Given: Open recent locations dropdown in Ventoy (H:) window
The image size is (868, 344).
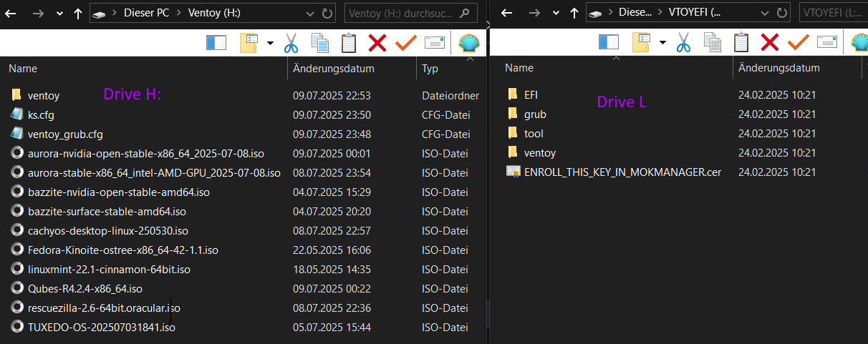Looking at the screenshot, I should coord(59,14).
